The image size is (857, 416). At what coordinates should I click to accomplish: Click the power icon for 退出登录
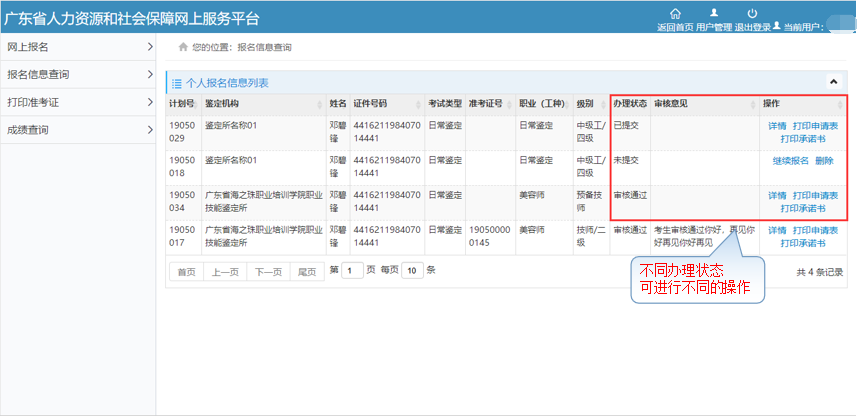(752, 13)
